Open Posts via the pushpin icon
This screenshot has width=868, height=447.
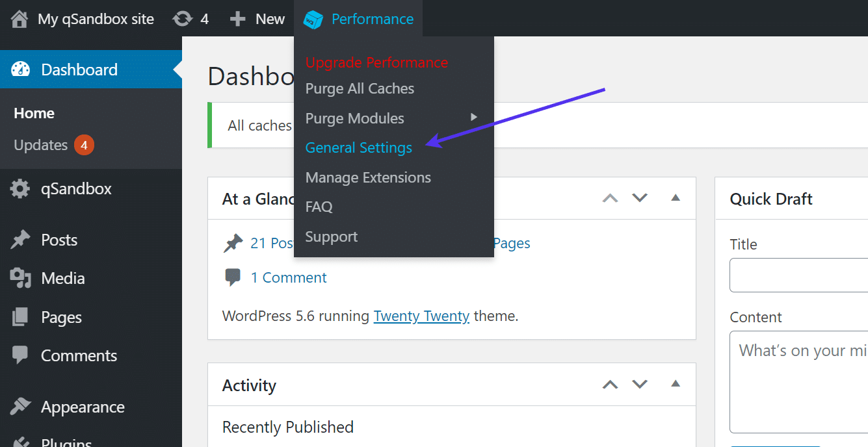tap(20, 240)
